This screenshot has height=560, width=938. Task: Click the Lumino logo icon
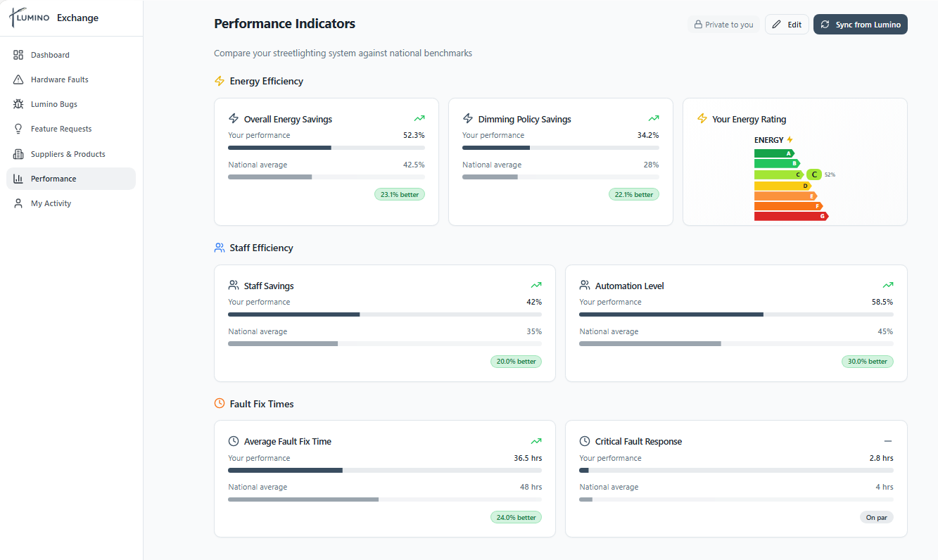[30, 18]
